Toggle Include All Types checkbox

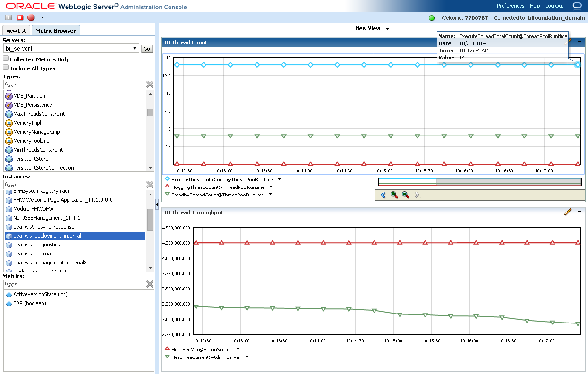(x=6, y=68)
